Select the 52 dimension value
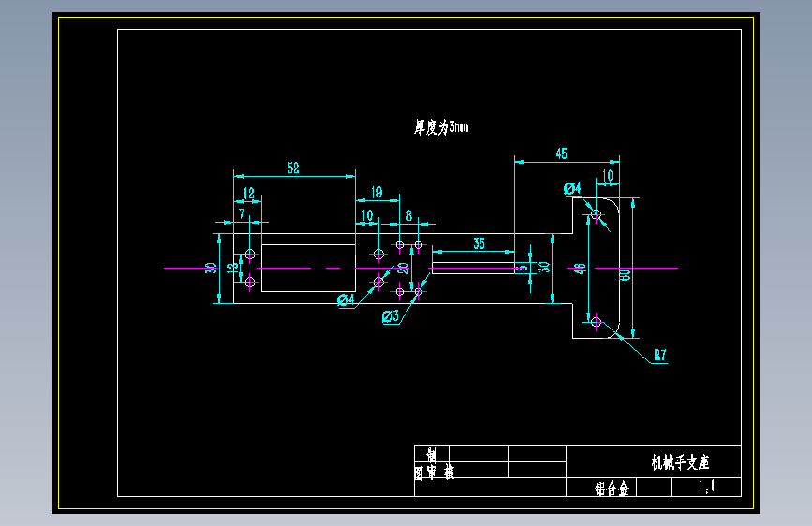This screenshot has width=812, height=526. [x=293, y=168]
